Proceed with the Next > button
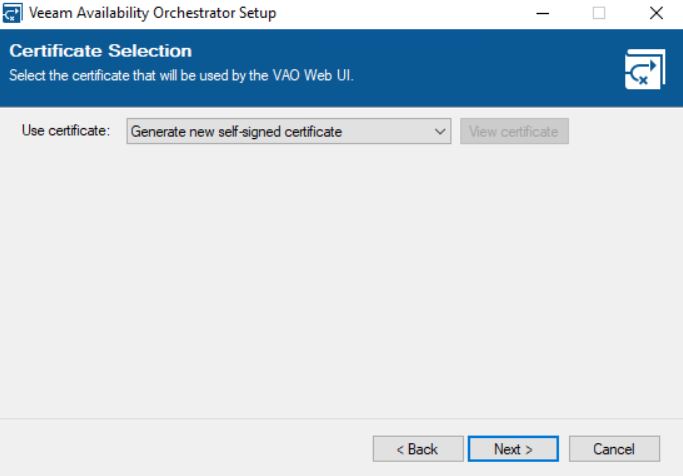683x476 pixels. 513,449
